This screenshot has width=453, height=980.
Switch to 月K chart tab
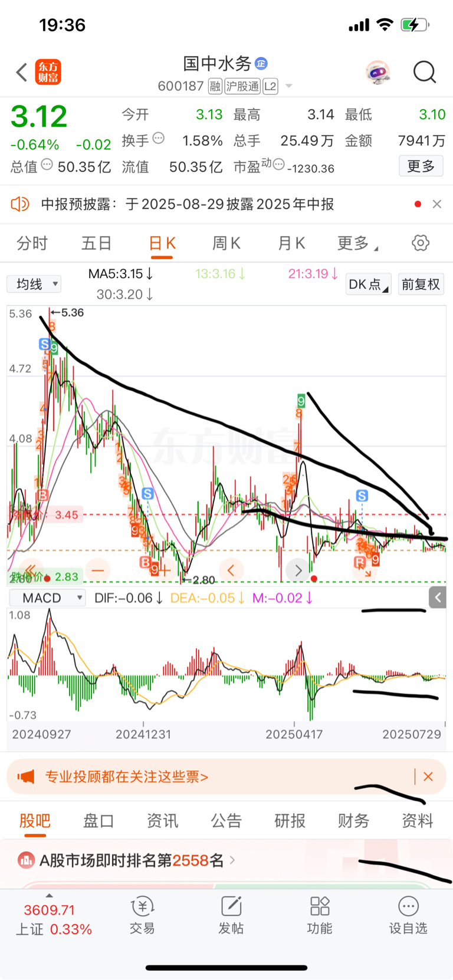click(x=291, y=243)
